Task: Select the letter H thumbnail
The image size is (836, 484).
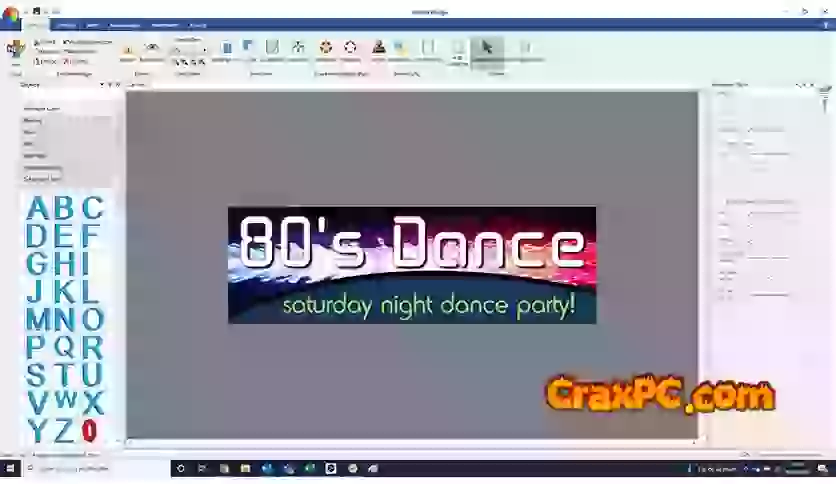Action: pyautogui.click(x=65, y=263)
